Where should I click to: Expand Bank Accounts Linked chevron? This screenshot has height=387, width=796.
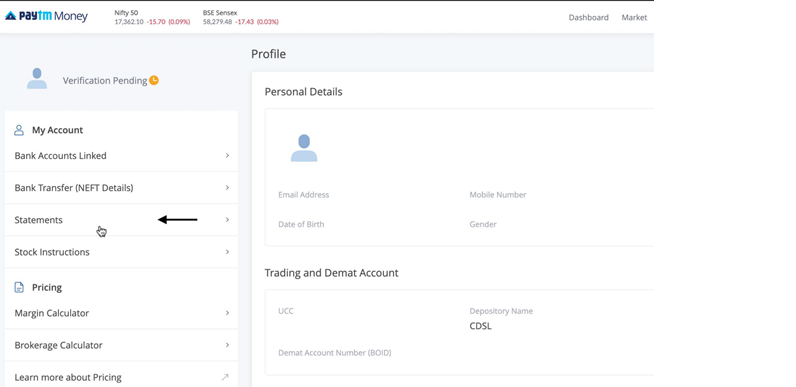227,155
